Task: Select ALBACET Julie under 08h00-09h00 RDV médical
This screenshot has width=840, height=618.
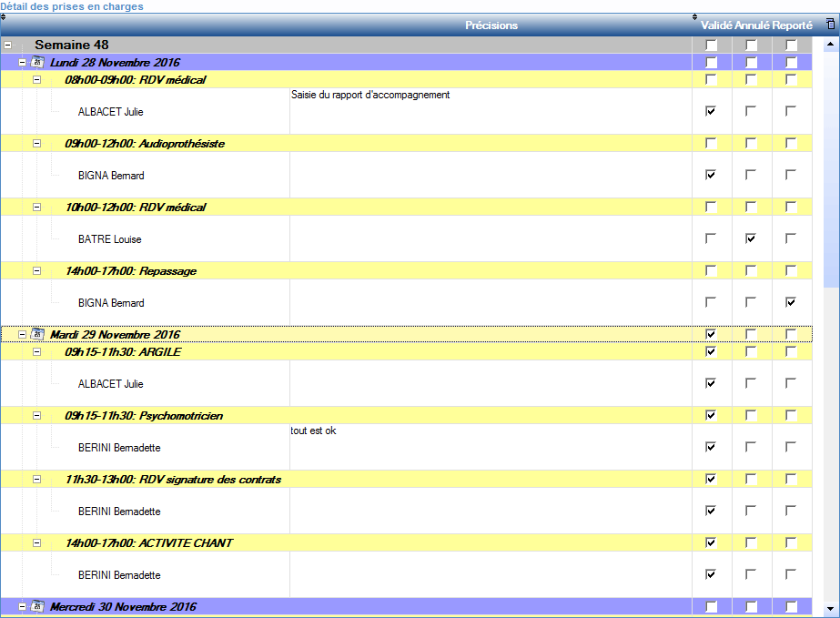Action: [x=111, y=112]
